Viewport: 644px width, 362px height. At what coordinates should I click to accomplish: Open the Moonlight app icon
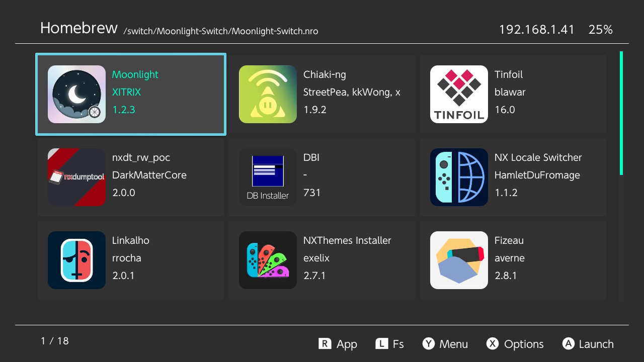coord(76,95)
